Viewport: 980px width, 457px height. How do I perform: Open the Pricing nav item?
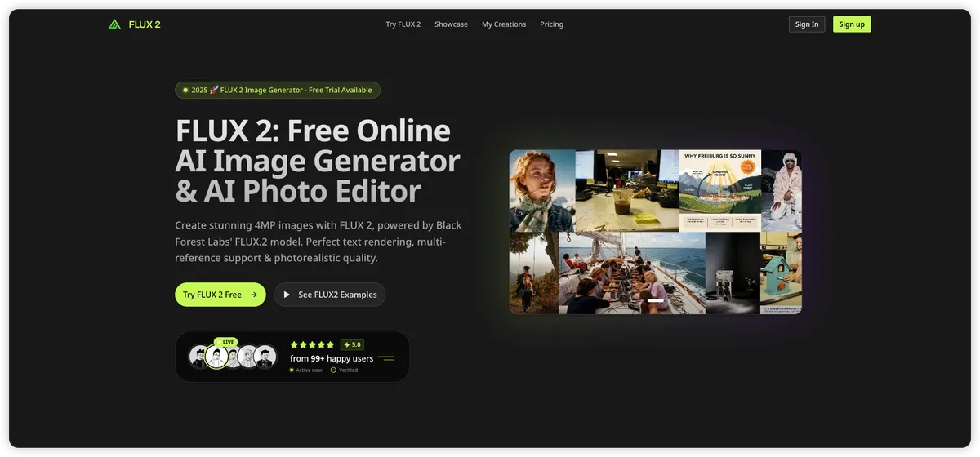(551, 24)
